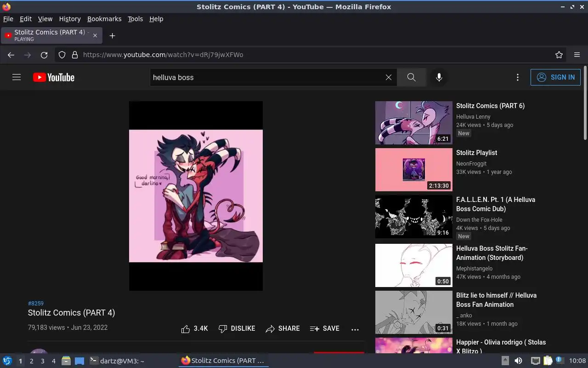588x368 pixels.
Task: Open the SHARE dialog
Action: click(283, 328)
